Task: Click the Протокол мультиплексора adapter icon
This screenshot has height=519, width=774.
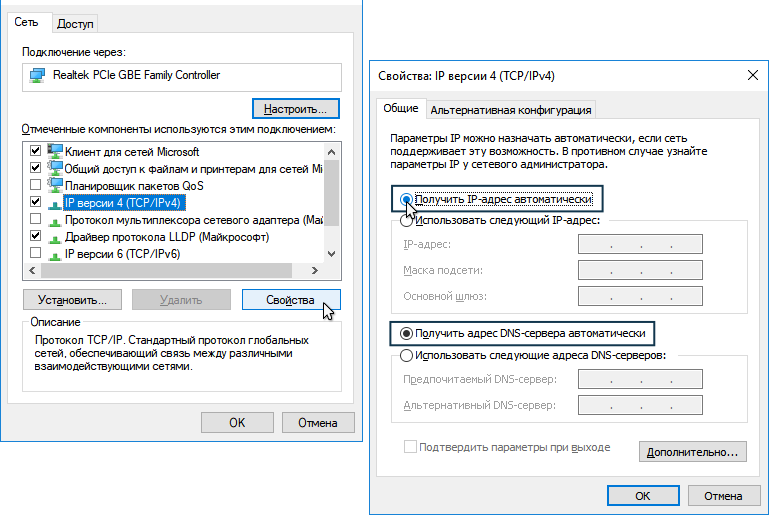Action: [x=55, y=219]
